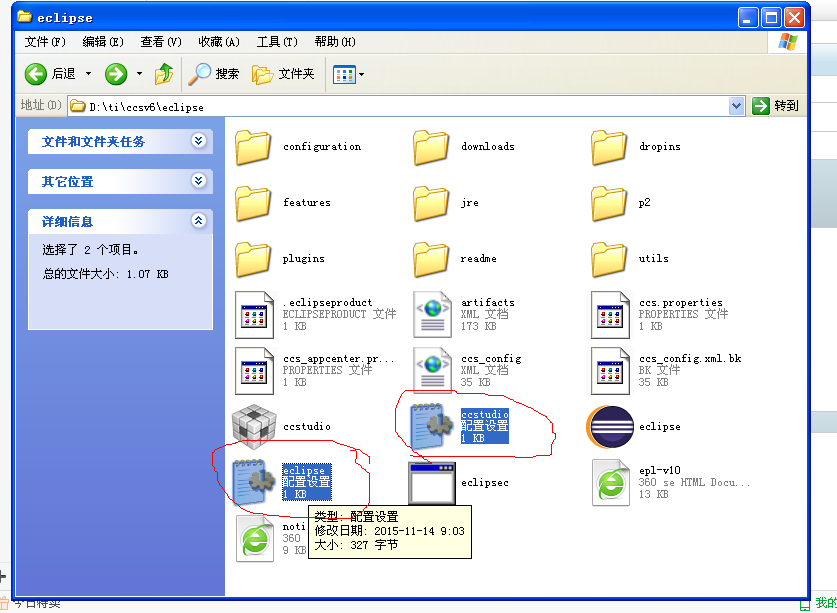Select the plugins folder icon
This screenshot has height=613, width=837.
[252, 259]
